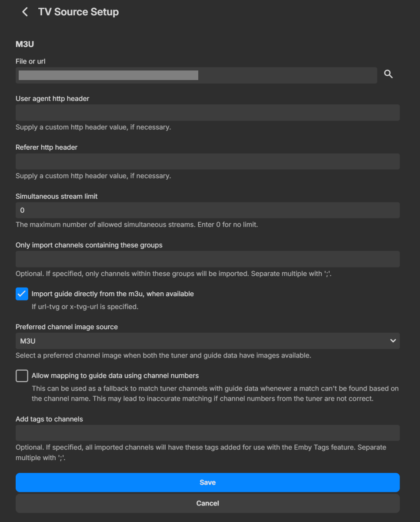This screenshot has width=420, height=522.
Task: Click the search icon next to file url
Action: [388, 74]
